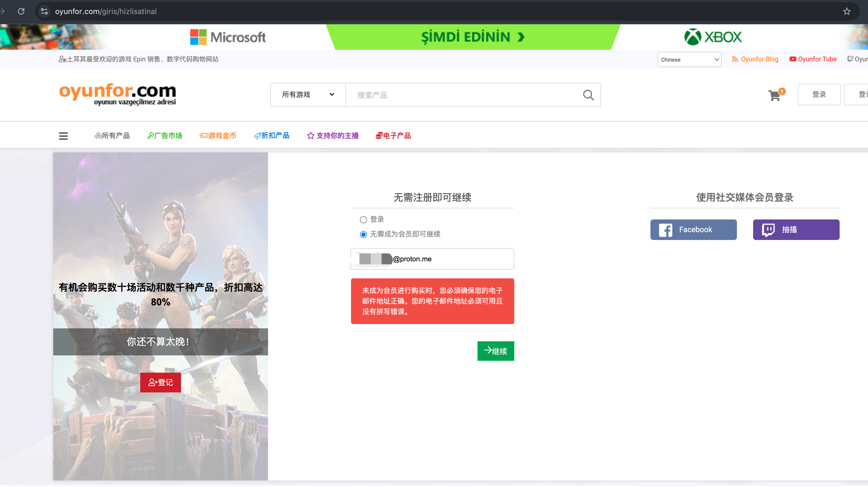The width and height of the screenshot is (868, 487).
Task: Open the 所有产品 menu item
Action: pos(112,135)
